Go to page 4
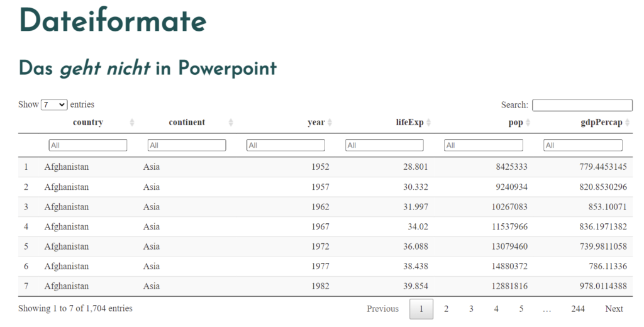 (x=496, y=309)
